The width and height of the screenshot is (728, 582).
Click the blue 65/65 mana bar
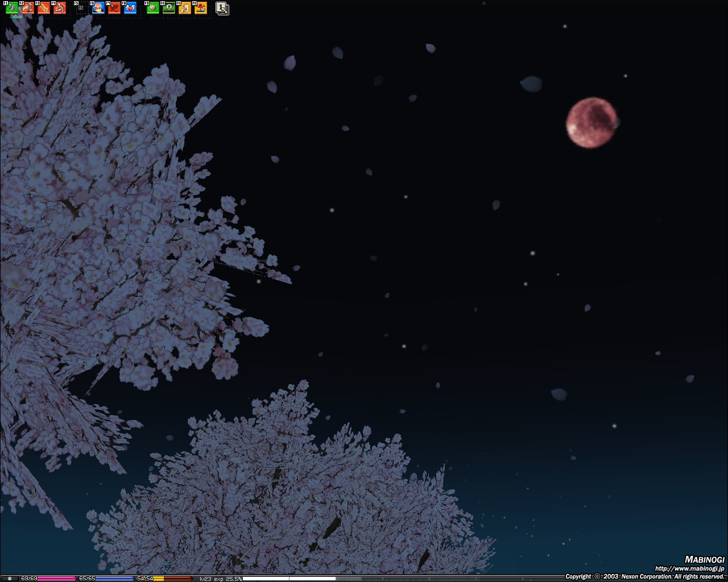click(x=106, y=579)
